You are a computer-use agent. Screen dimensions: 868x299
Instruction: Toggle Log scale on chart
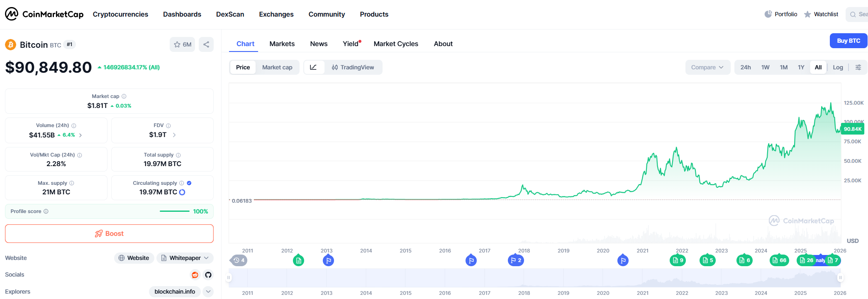click(838, 67)
